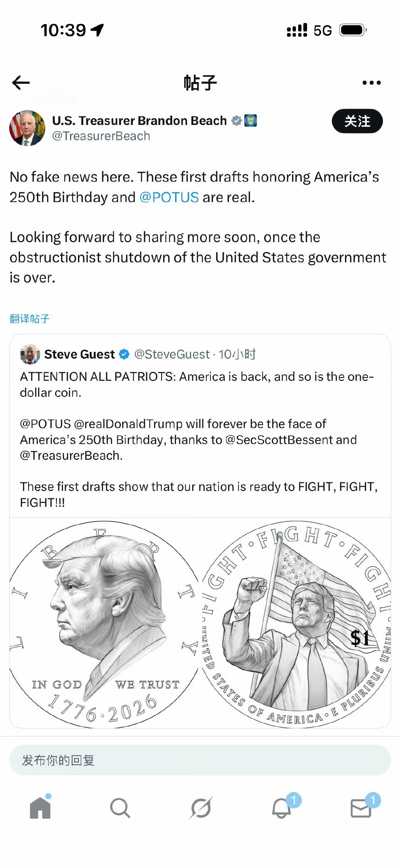400x868 pixels.
Task: Tap the 关注 follow button
Action: (357, 121)
